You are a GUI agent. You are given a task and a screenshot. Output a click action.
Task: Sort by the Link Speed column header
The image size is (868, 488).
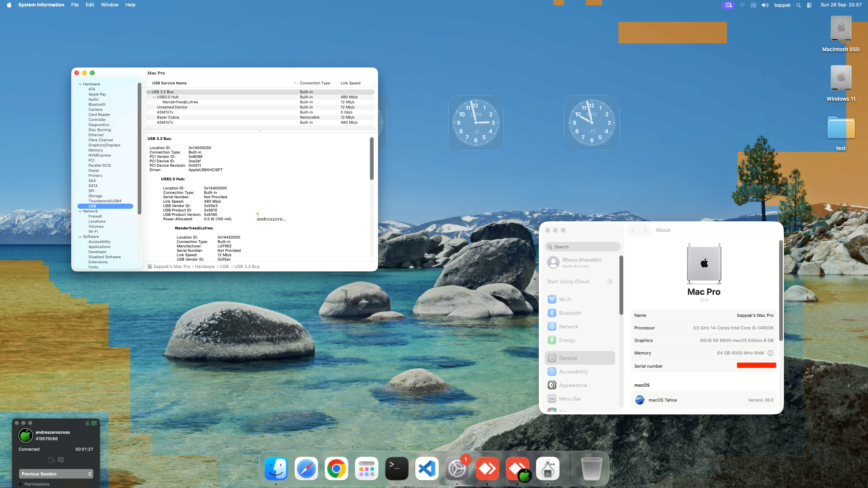click(350, 83)
